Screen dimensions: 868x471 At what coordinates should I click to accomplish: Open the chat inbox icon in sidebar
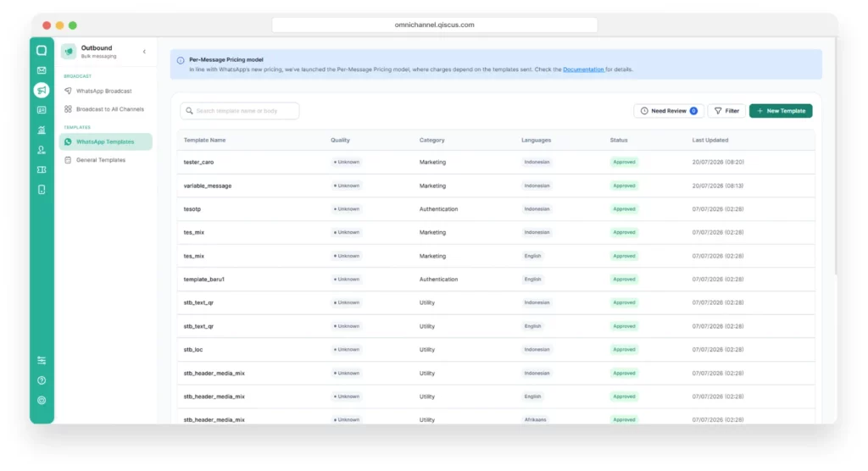point(42,50)
